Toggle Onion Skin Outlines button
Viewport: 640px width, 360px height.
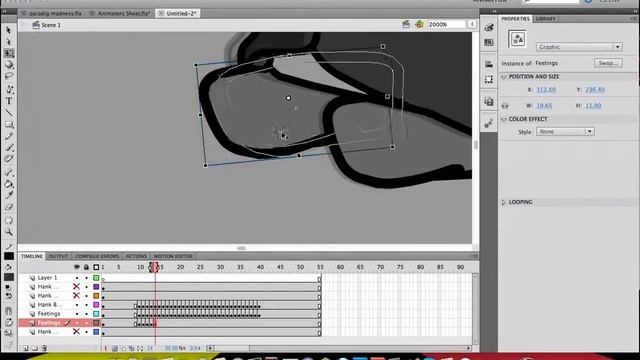pyautogui.click(x=123, y=348)
